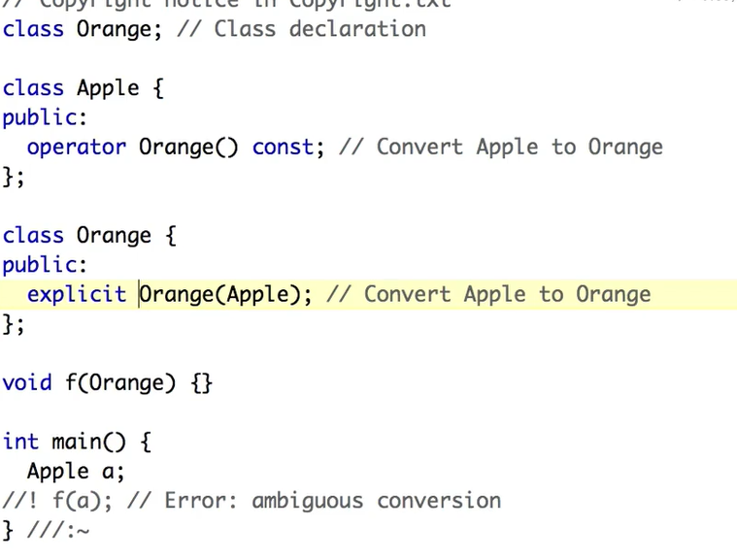The width and height of the screenshot is (737, 560).
Task: Click the closing '} ///:~' line
Action: (47, 530)
